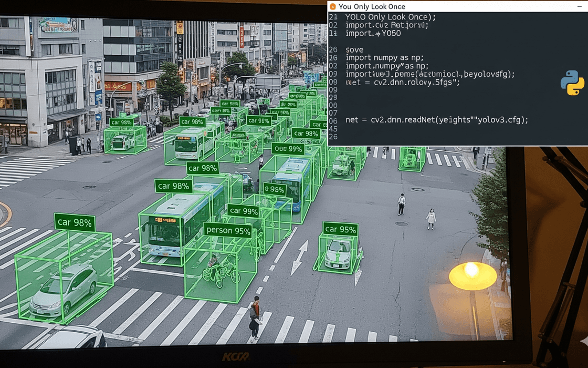Click the "car 95%" detection label
This screenshot has height=368, width=588.
click(340, 229)
